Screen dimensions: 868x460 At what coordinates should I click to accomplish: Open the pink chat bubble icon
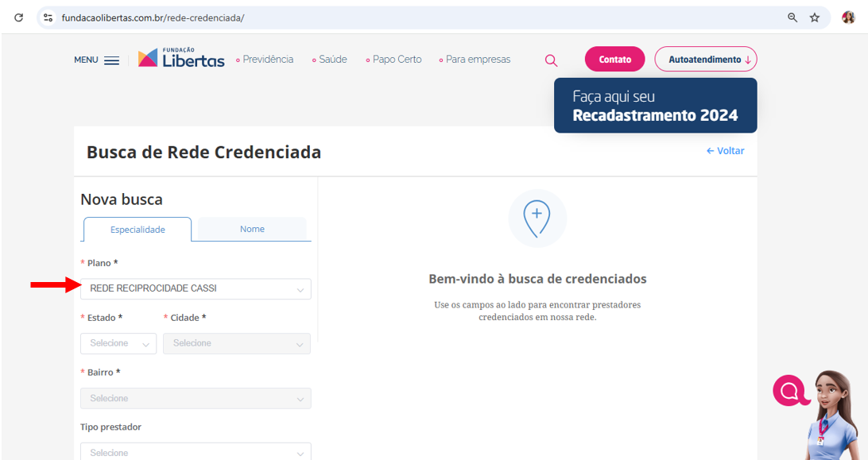[x=789, y=390]
